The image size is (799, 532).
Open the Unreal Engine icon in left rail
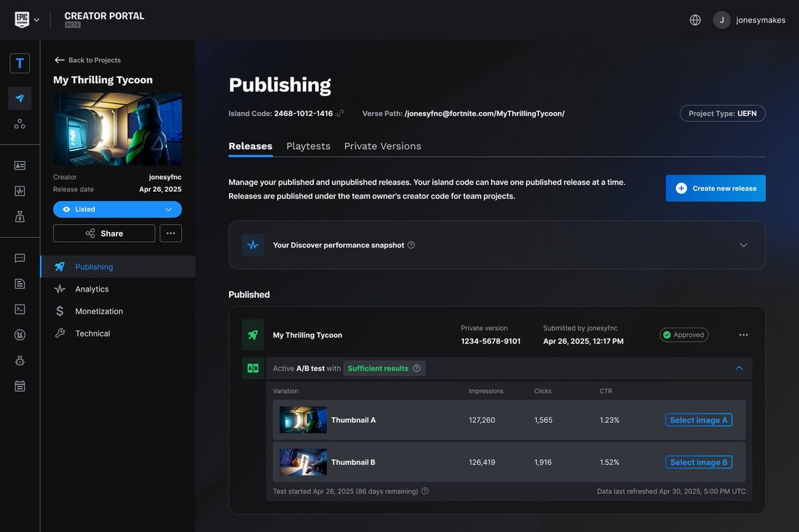click(x=20, y=336)
